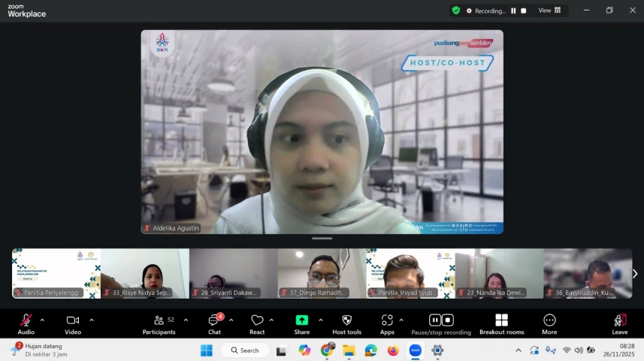This screenshot has width=644, height=361.
Task: Expand participants options caret
Action: click(186, 320)
